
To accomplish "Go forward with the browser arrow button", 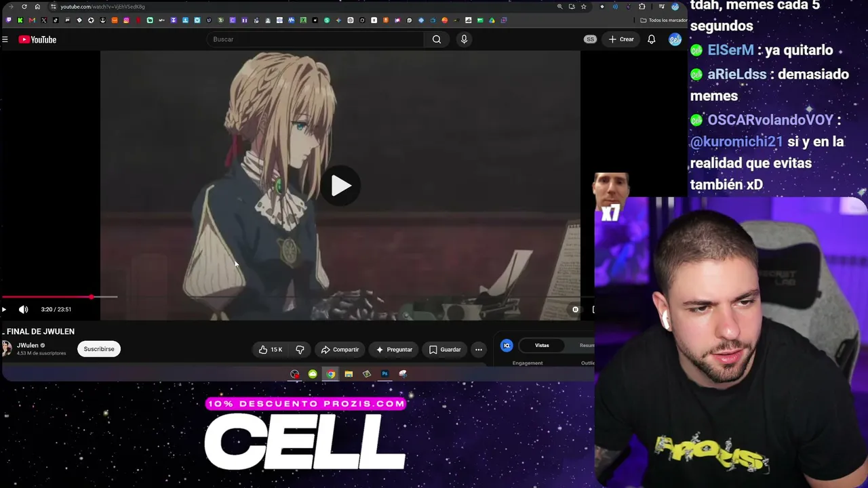I will (11, 7).
